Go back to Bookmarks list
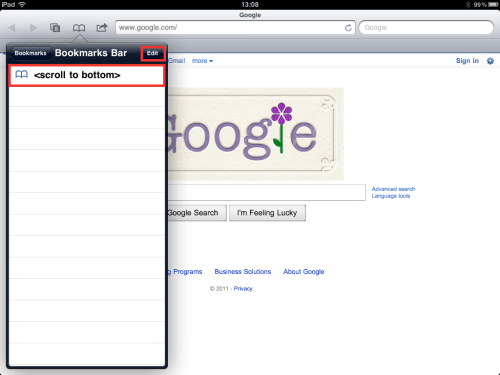This screenshot has height=375, width=500. click(30, 53)
